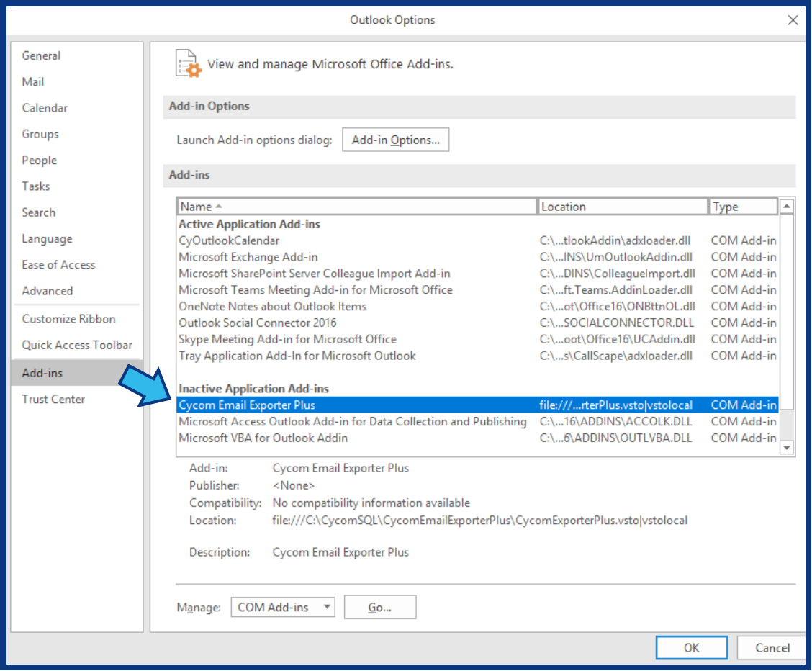Click the SOCIALCONNECTOR.DLL location cell
Screen dimensions: 812x671
coord(617,323)
